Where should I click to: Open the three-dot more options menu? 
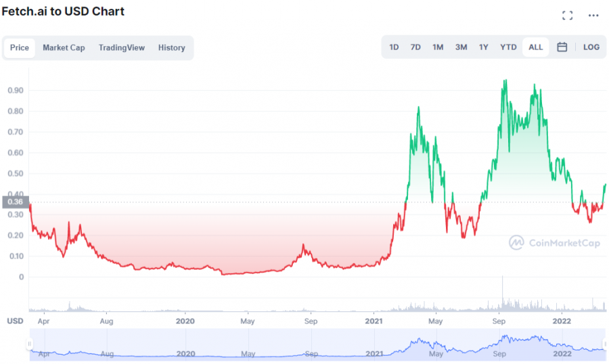[593, 16]
